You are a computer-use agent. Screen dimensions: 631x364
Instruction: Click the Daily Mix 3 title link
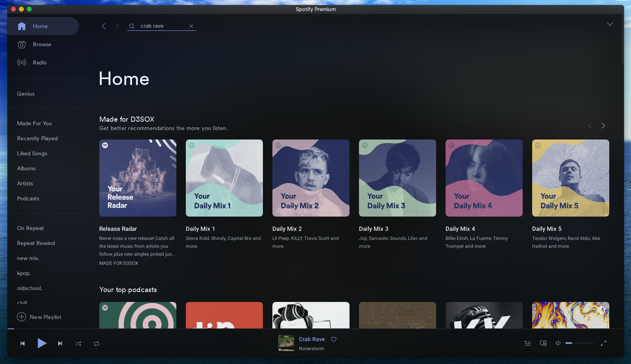pos(374,229)
